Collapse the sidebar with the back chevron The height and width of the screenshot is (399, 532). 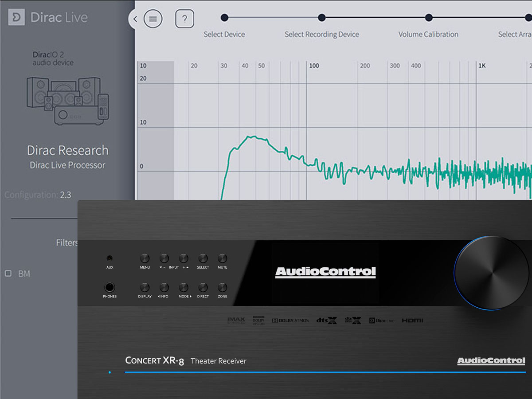[x=135, y=19]
